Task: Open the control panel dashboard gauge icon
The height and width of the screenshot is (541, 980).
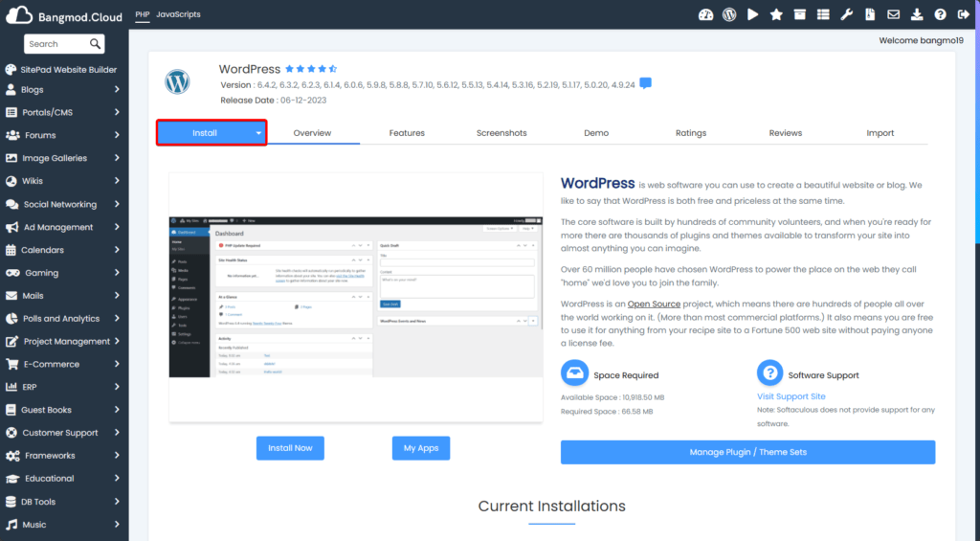Action: (706, 14)
